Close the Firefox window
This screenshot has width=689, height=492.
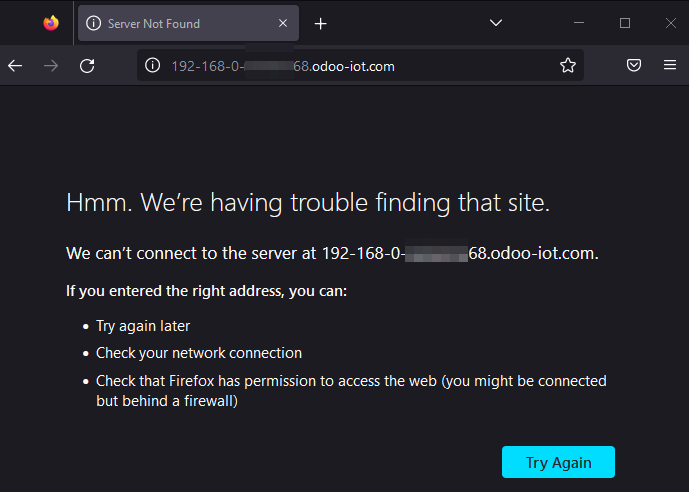pos(670,23)
